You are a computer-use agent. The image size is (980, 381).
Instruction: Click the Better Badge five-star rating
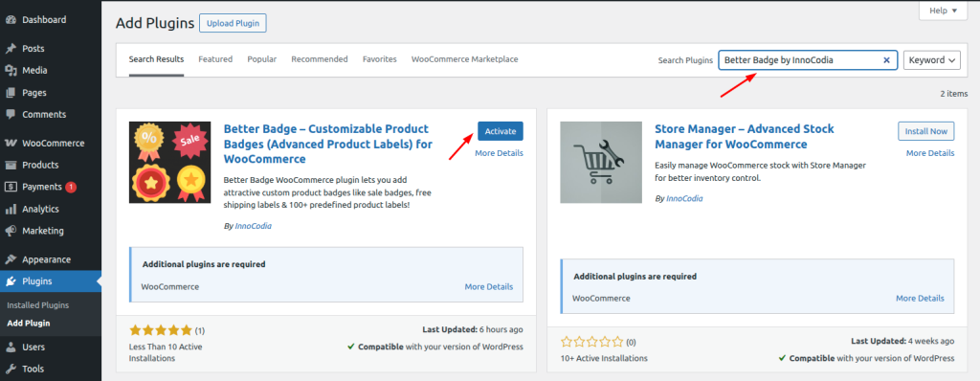pyautogui.click(x=161, y=329)
